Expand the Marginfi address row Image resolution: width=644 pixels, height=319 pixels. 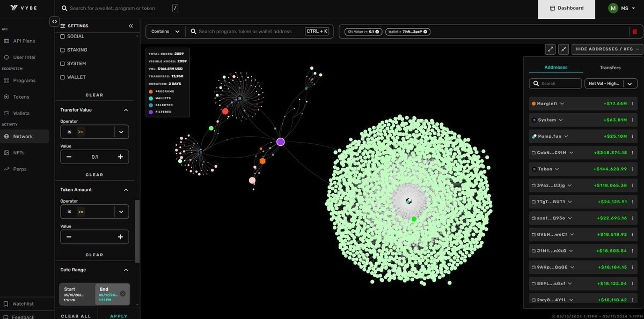click(x=561, y=103)
